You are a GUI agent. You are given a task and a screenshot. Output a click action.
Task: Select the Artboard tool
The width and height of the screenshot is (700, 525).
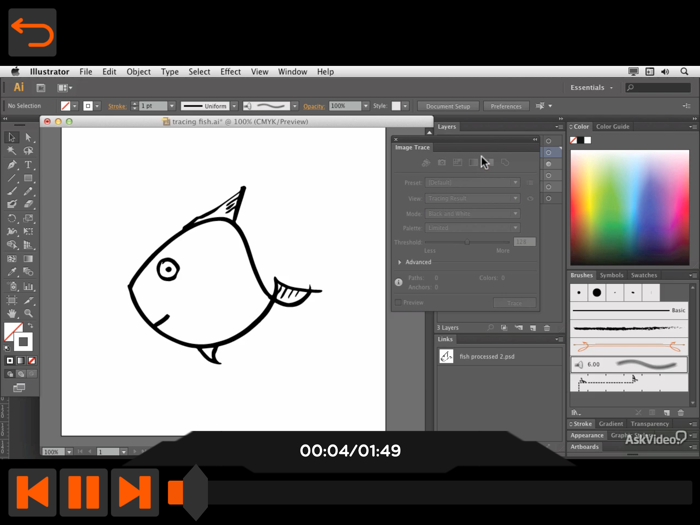12,300
